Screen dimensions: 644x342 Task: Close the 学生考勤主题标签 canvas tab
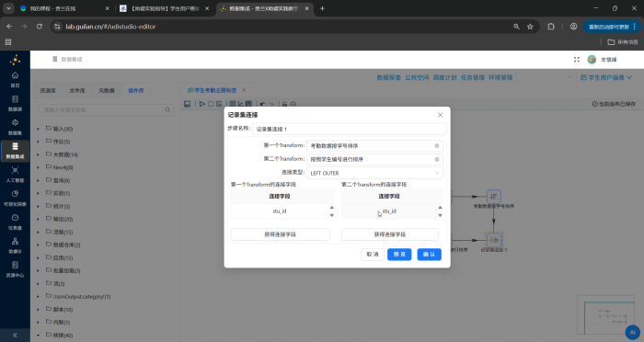(244, 90)
